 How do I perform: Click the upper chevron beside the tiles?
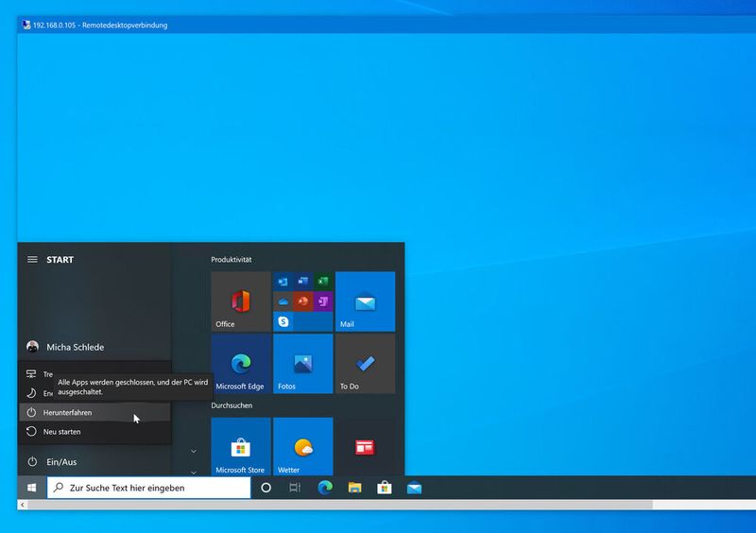pyautogui.click(x=194, y=452)
